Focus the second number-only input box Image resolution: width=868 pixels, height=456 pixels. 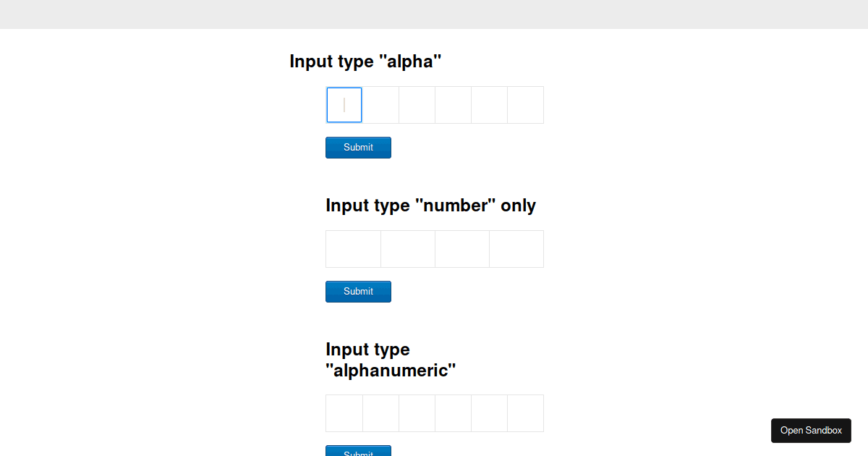(x=408, y=249)
